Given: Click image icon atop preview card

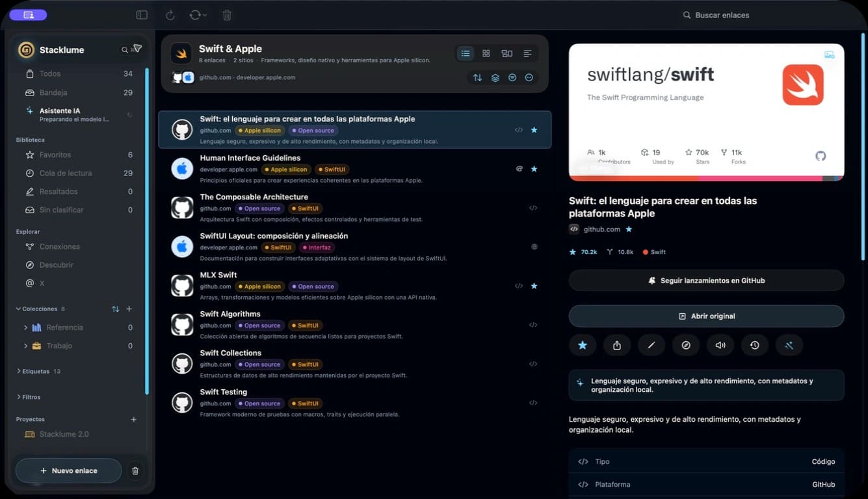Looking at the screenshot, I should click(x=829, y=55).
